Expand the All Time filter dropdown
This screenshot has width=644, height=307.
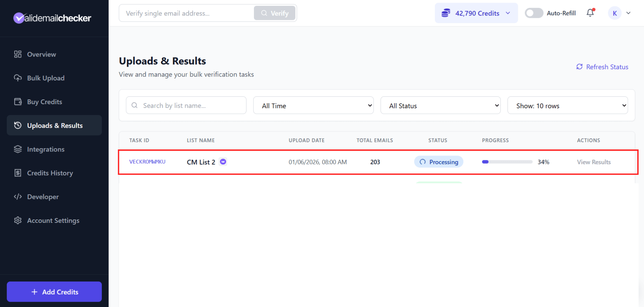pos(313,105)
